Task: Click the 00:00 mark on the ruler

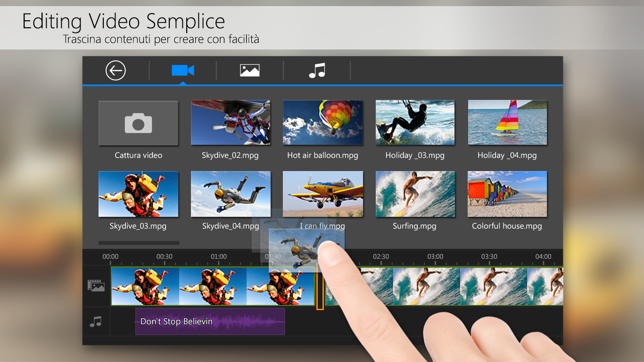Action: [x=111, y=256]
